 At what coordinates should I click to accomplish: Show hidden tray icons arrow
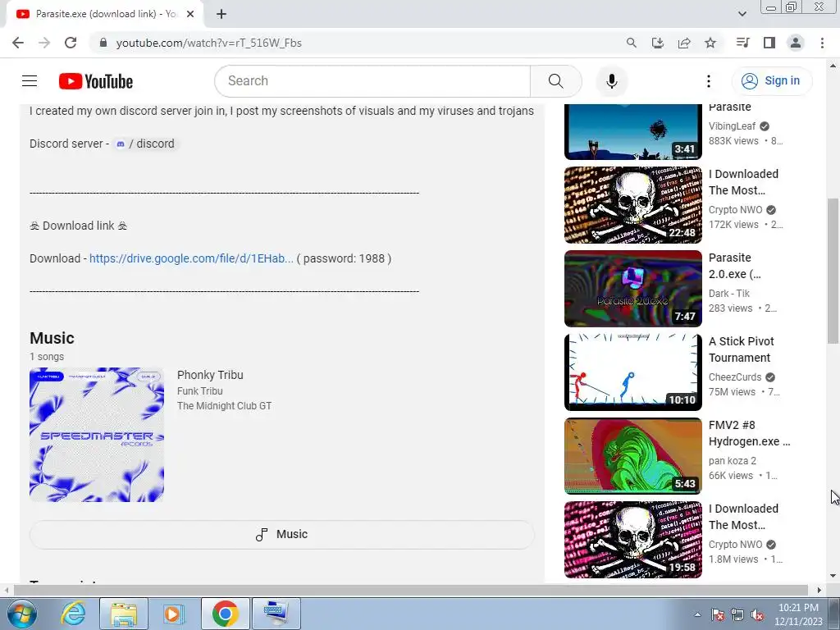tap(697, 614)
